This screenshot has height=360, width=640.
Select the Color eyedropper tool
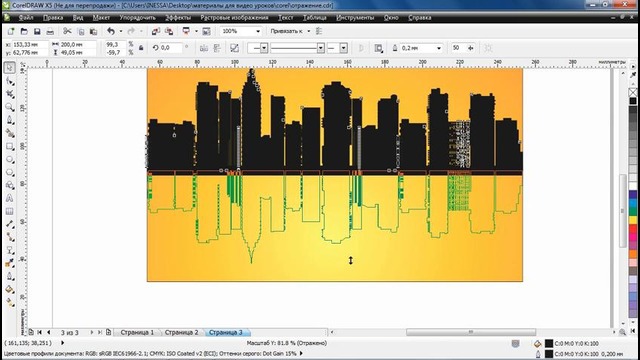10,263
